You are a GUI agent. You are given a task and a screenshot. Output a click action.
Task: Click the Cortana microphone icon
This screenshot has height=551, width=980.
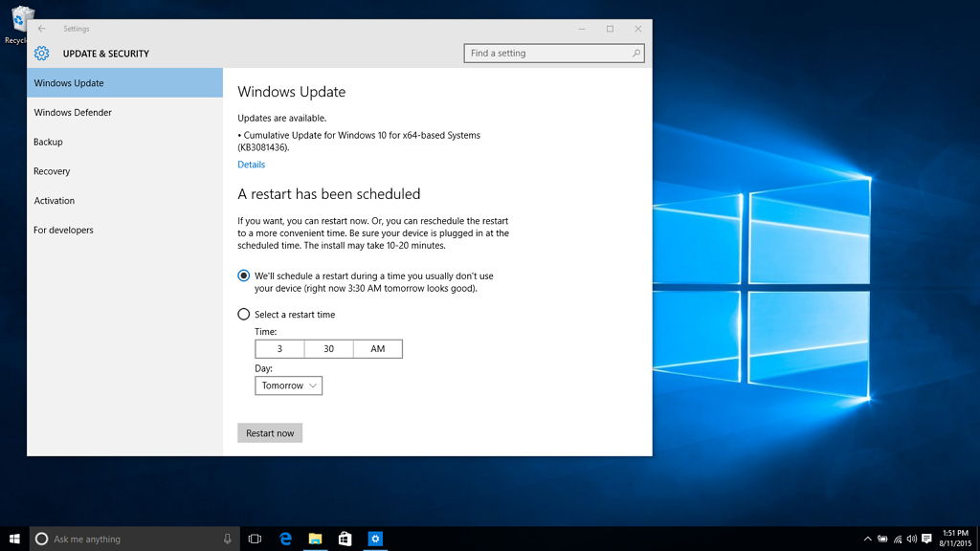click(x=228, y=539)
